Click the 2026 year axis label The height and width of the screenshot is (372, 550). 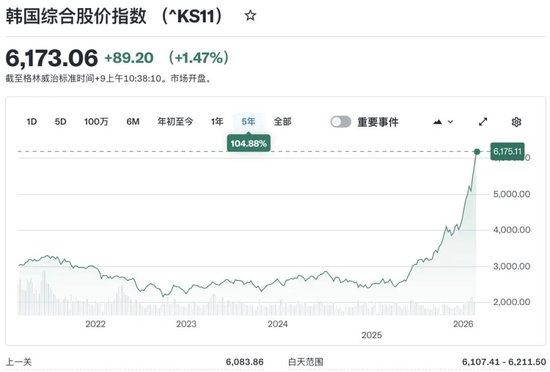463,324
